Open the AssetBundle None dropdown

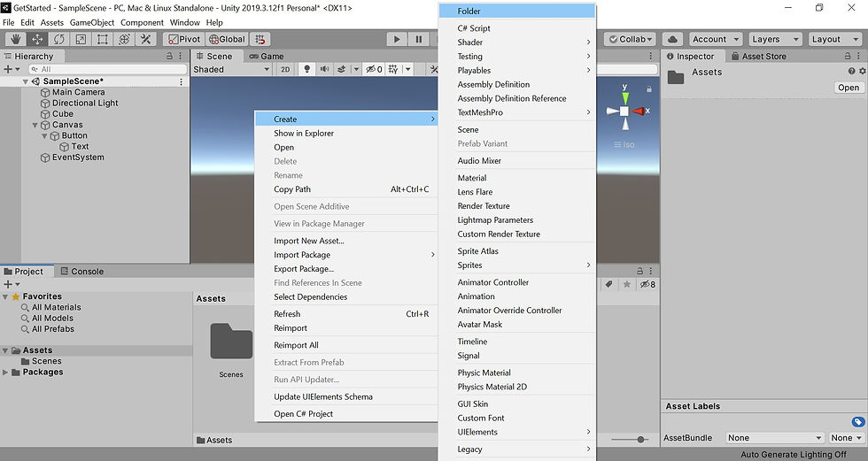pyautogui.click(x=775, y=438)
